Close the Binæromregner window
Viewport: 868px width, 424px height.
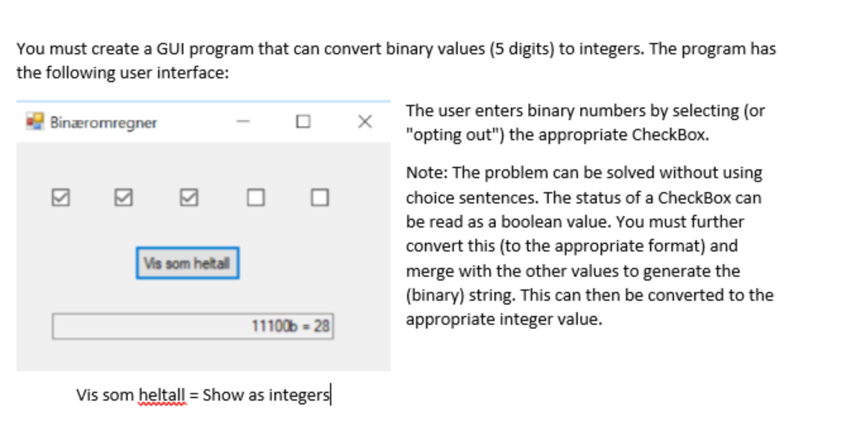click(x=364, y=121)
